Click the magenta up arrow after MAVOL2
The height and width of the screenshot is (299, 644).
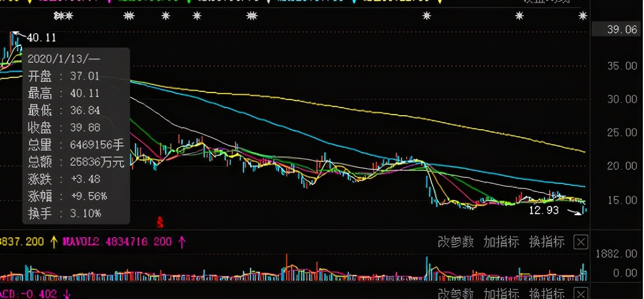pyautogui.click(x=182, y=242)
